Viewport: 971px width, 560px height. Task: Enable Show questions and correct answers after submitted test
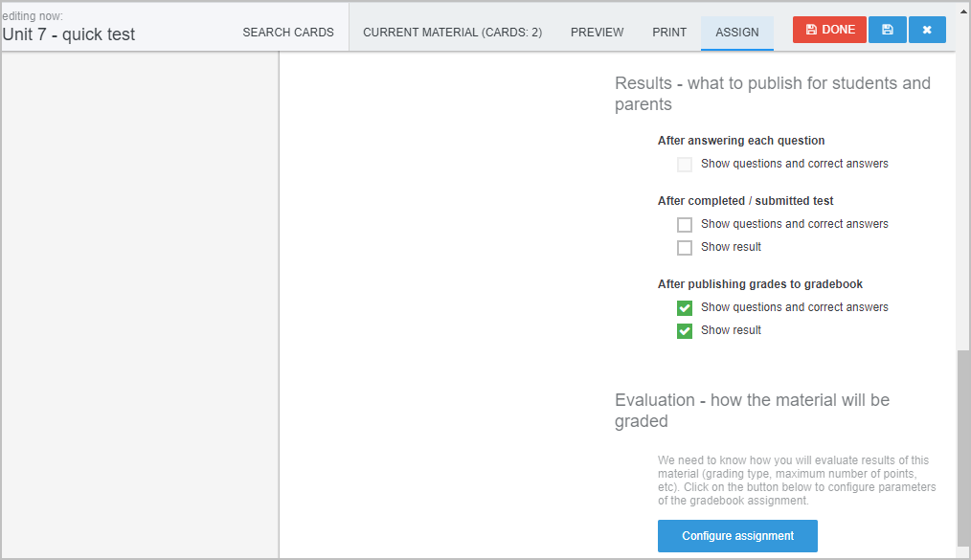click(685, 224)
